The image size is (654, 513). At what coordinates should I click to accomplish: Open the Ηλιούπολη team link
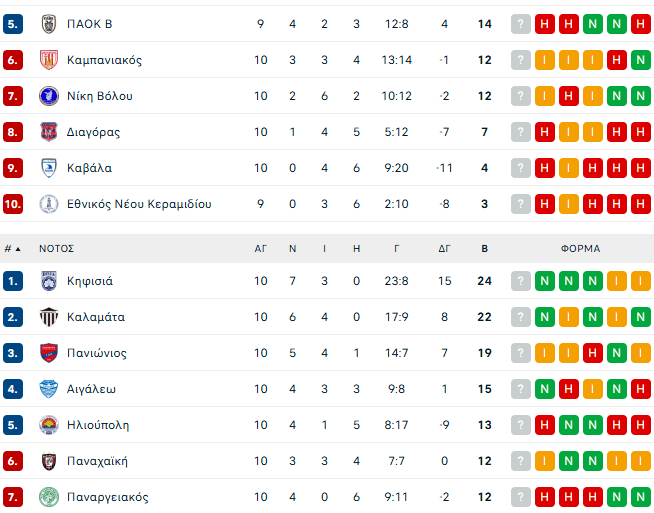[98, 425]
